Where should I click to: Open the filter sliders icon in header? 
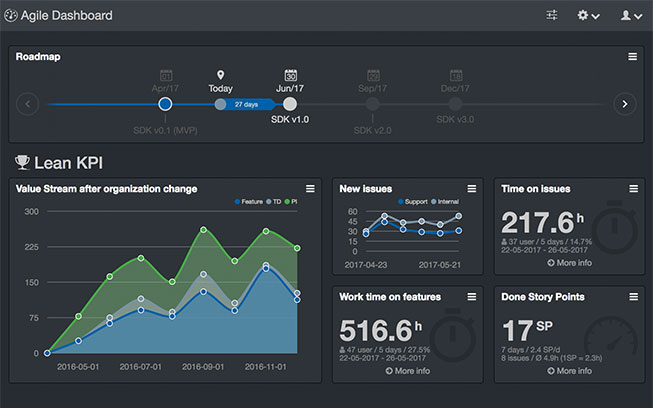point(552,15)
